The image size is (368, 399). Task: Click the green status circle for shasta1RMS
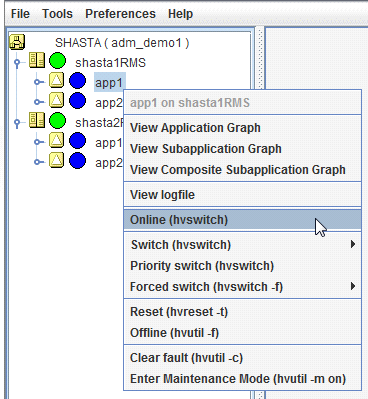point(57,61)
